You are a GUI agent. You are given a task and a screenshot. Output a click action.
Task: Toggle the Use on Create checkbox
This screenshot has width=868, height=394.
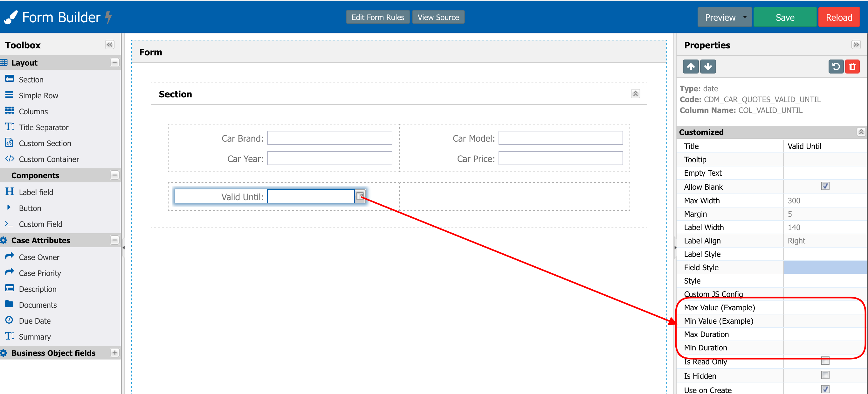[x=825, y=389]
